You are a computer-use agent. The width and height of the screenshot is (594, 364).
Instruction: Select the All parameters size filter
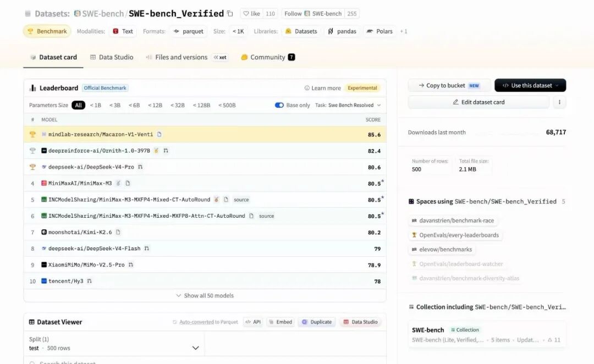tap(78, 106)
